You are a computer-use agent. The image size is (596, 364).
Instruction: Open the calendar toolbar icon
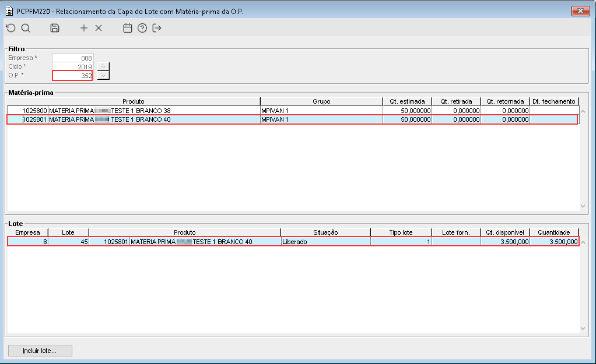tap(128, 28)
